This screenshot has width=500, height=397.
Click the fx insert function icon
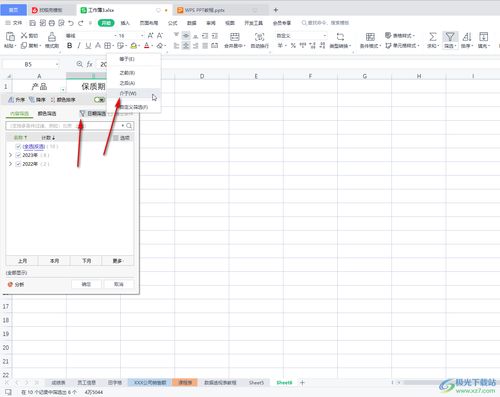point(90,64)
